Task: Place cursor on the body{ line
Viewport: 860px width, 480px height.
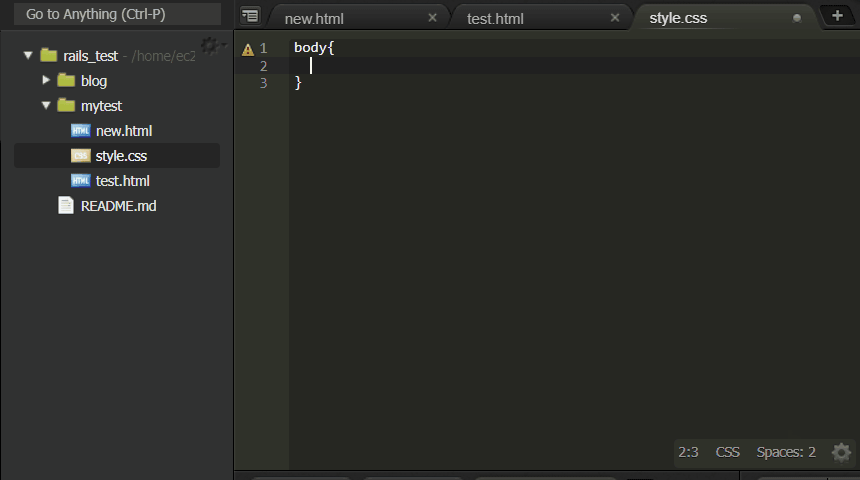Action: (x=314, y=48)
